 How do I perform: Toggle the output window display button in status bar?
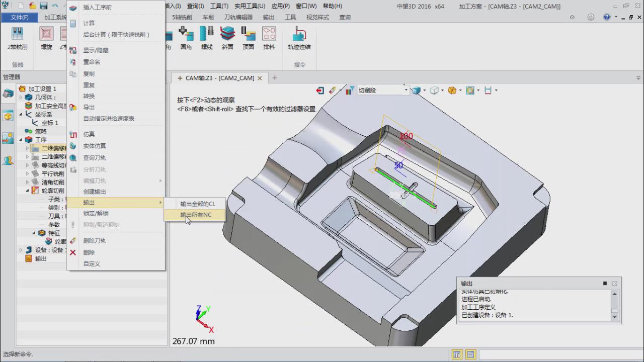(x=470, y=354)
